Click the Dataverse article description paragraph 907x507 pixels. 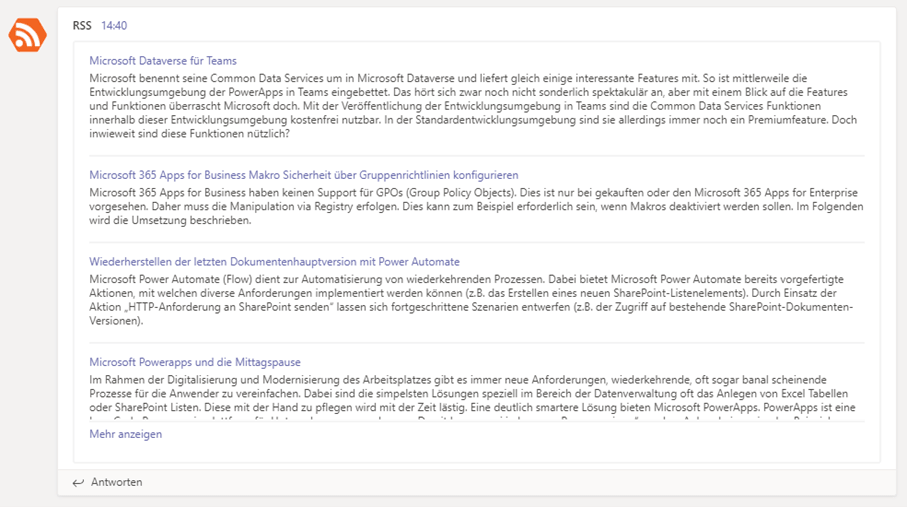(474, 106)
